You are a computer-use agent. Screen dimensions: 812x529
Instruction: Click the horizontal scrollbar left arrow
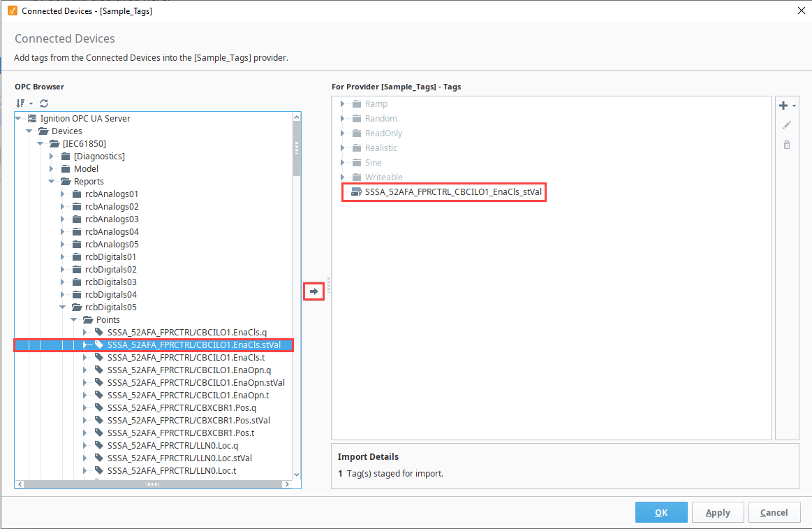[x=20, y=484]
